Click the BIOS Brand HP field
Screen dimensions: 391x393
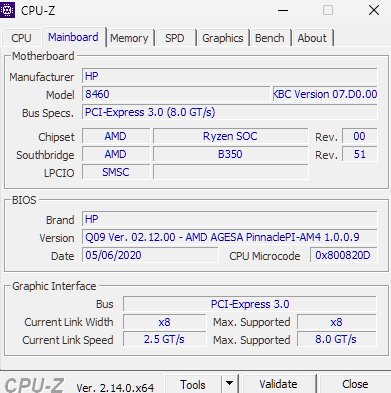pyautogui.click(x=230, y=219)
